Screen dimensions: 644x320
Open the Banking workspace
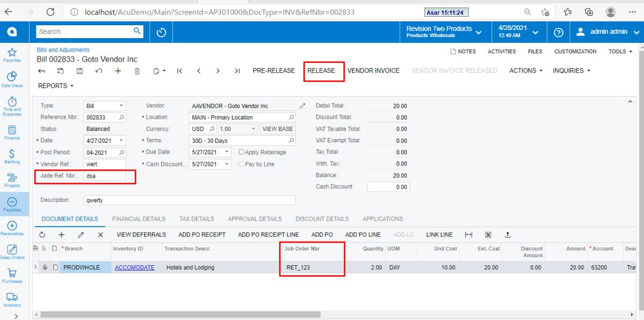(12, 156)
